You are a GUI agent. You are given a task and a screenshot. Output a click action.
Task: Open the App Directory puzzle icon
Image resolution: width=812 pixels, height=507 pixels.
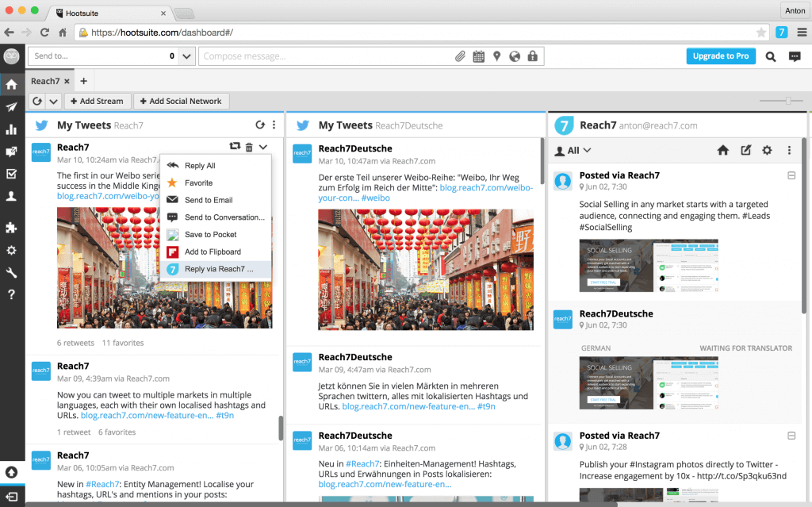tap(11, 228)
